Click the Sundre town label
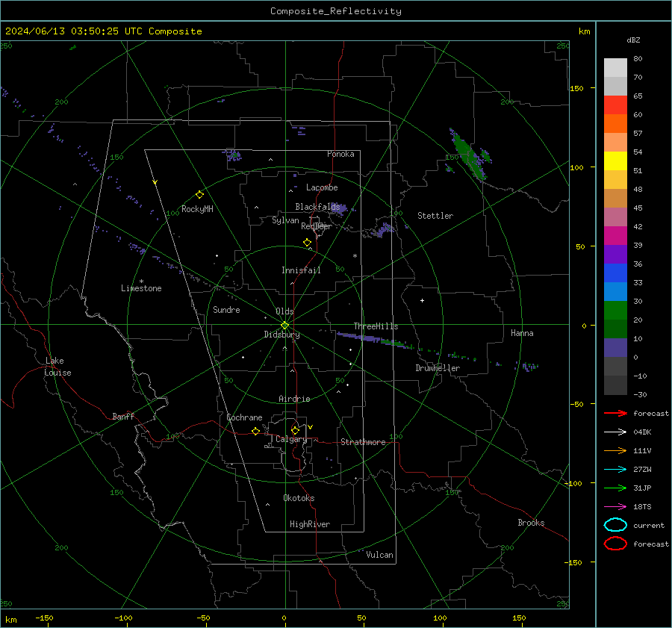The width and height of the screenshot is (672, 628). click(226, 310)
